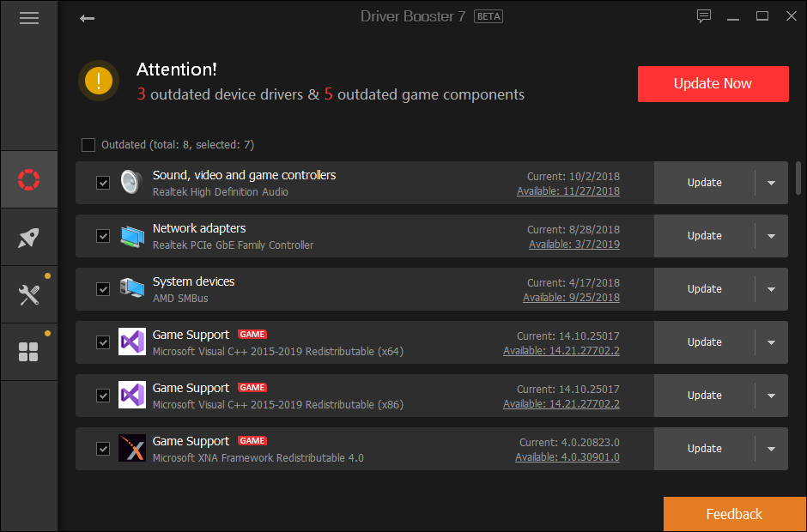Viewport: 807px width, 532px height.
Task: Expand update options for Network adapters
Action: point(771,236)
